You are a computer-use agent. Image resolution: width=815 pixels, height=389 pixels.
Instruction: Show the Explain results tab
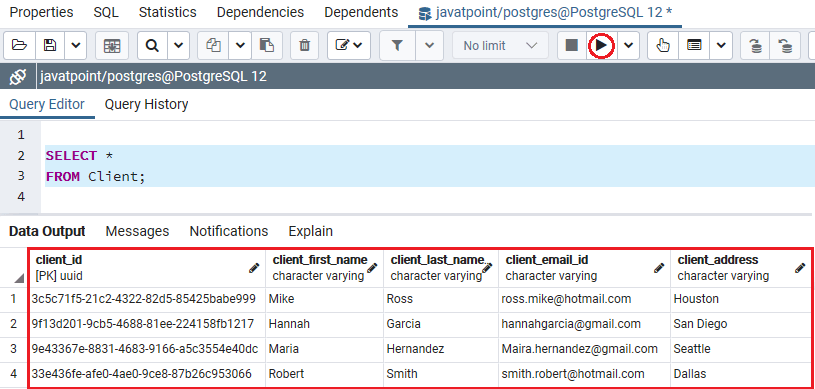(310, 231)
